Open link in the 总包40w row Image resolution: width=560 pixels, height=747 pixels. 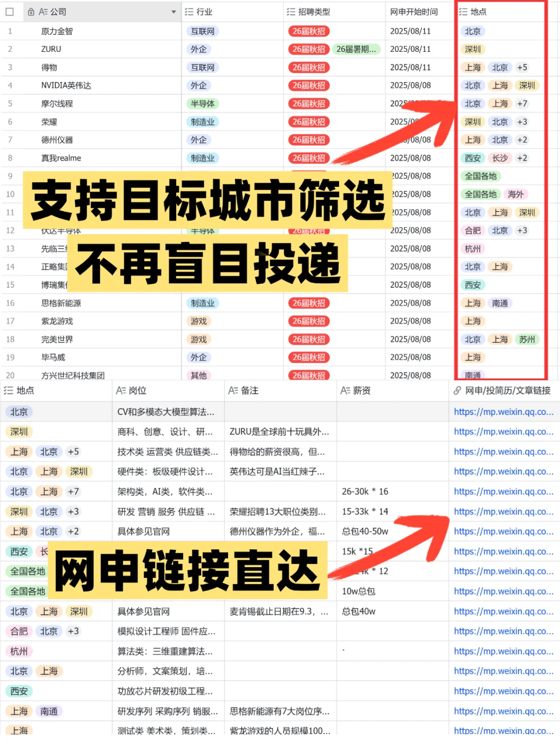click(504, 612)
